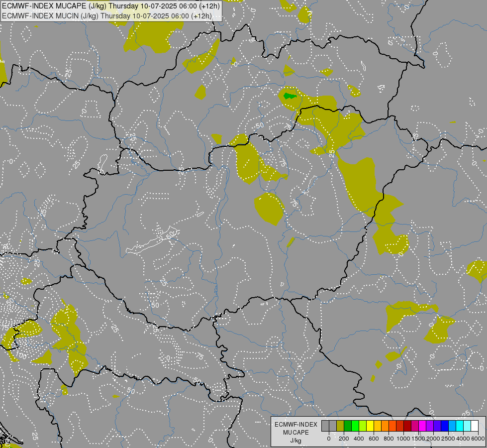
Task: Click the legend value label 4000
Action: pos(463,439)
